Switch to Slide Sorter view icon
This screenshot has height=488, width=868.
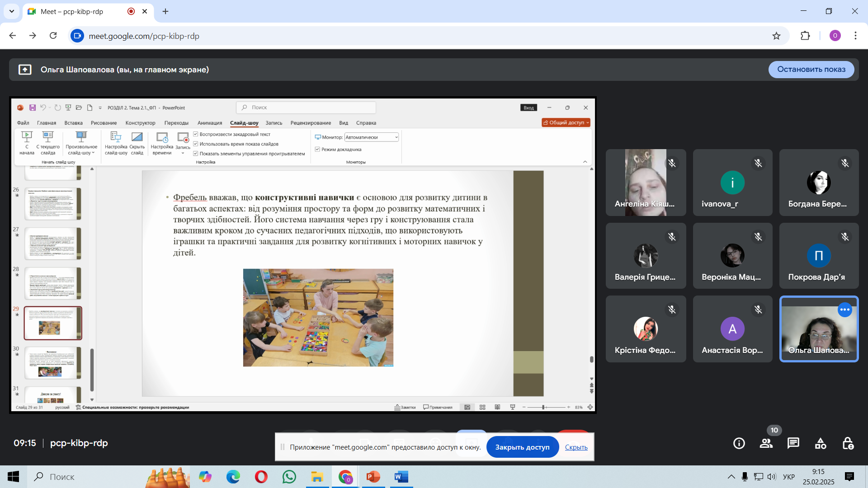click(482, 407)
